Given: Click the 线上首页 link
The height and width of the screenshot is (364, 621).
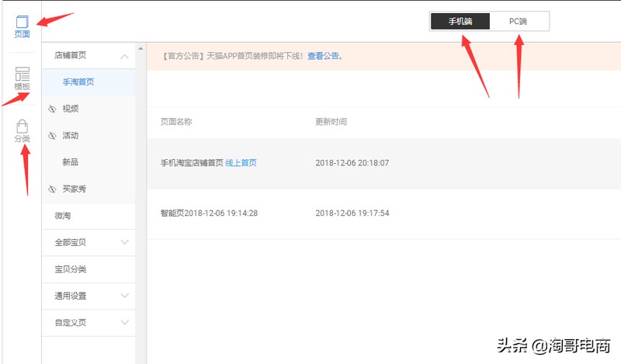Looking at the screenshot, I should [x=241, y=163].
